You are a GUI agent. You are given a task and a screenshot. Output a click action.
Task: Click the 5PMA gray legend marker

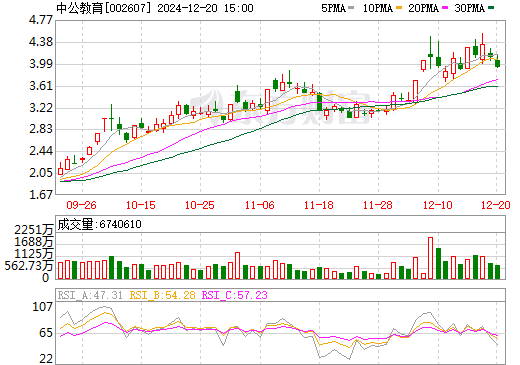pyautogui.click(x=351, y=8)
